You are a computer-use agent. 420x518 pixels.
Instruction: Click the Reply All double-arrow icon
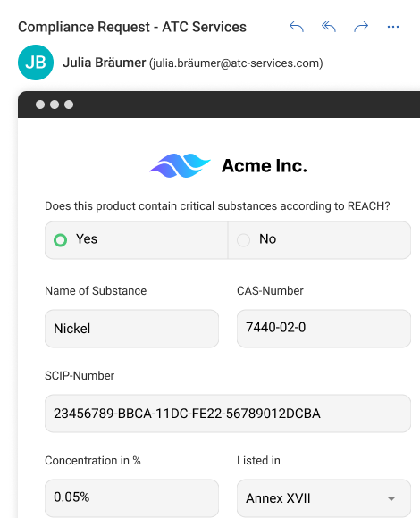[329, 27]
